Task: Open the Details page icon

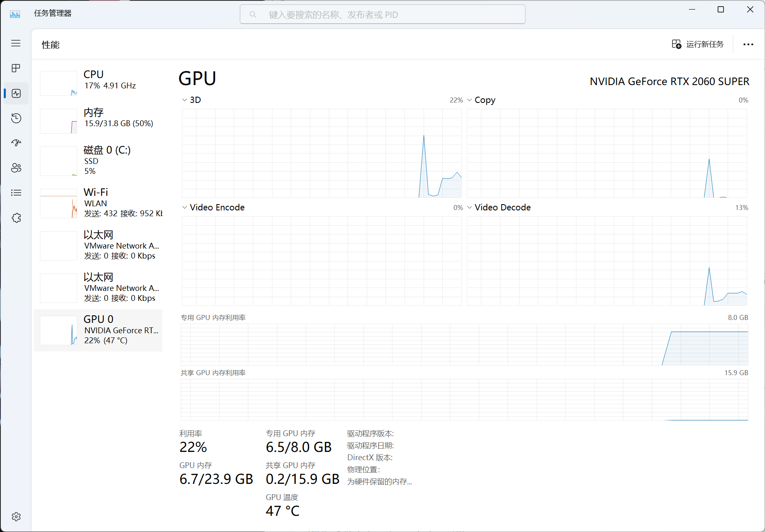Action: 16,193
